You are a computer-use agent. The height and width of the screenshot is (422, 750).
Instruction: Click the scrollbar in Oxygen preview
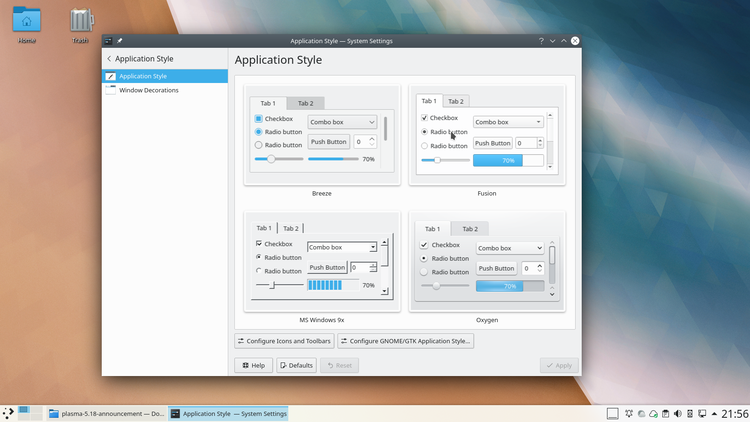[x=552, y=268]
